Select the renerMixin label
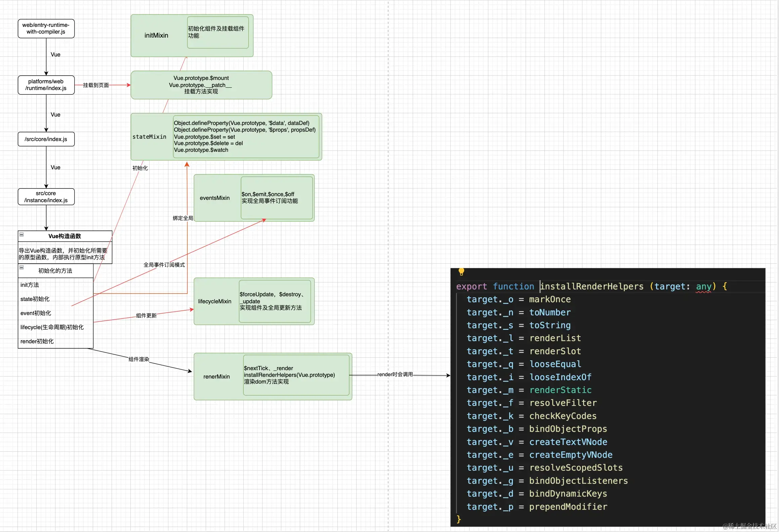779x532 pixels. tap(216, 376)
